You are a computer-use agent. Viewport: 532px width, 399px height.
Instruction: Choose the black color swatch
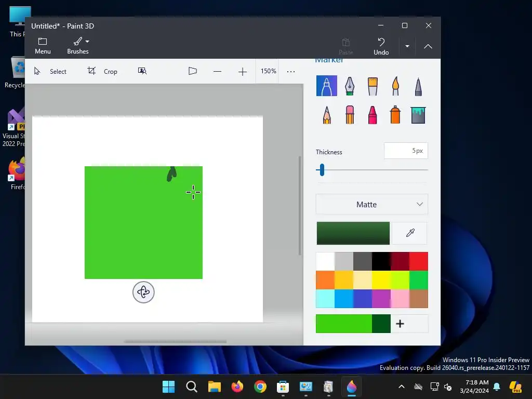coord(381,261)
